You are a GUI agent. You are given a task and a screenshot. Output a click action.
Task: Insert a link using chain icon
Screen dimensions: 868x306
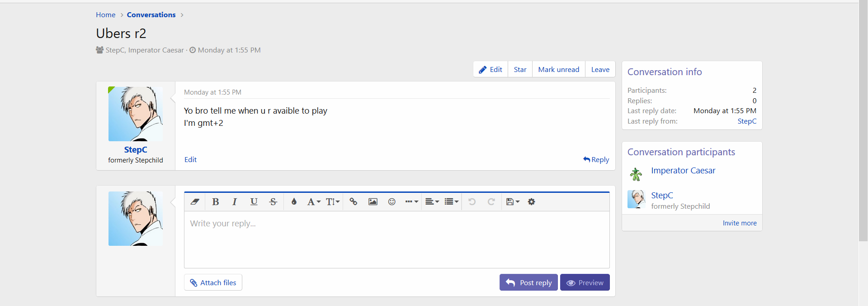tap(354, 202)
